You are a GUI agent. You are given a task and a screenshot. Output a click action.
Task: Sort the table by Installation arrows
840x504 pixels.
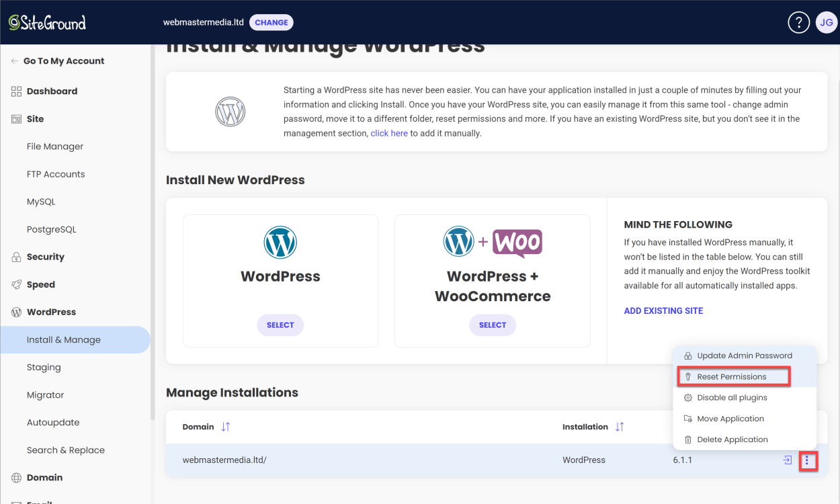(x=620, y=427)
